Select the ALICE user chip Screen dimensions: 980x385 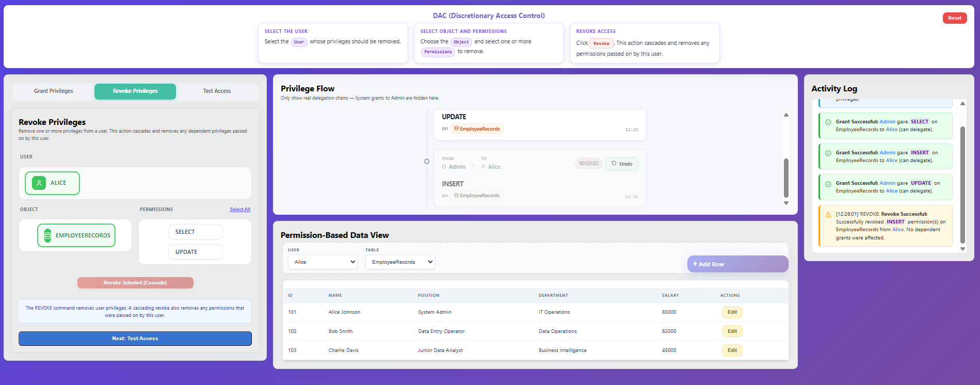[x=52, y=183]
